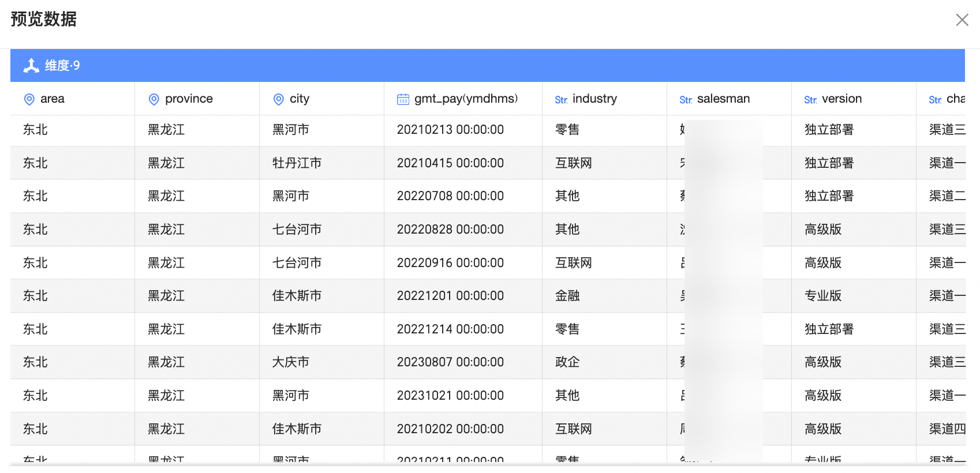Click 政企 industry cell
Viewport: 980px width, 473px height.
pos(567,362)
